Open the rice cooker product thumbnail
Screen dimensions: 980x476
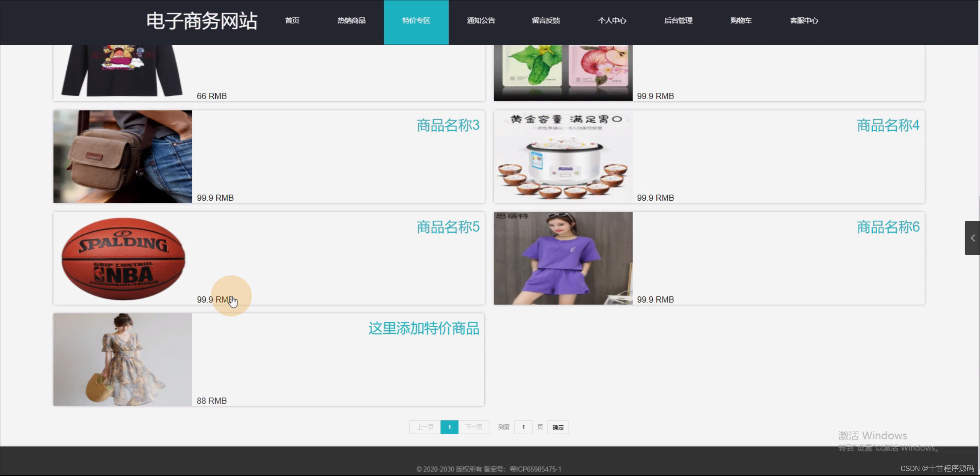tap(563, 156)
